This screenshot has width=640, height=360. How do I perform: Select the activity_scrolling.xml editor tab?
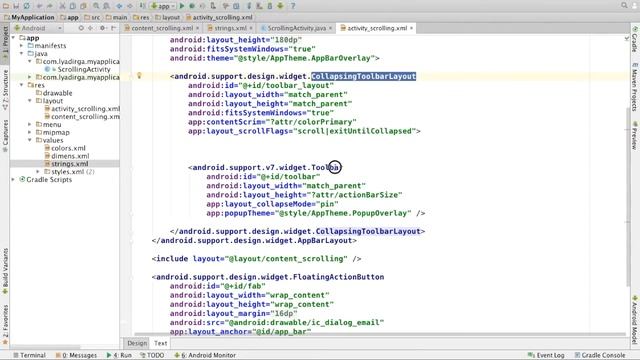pos(377,28)
